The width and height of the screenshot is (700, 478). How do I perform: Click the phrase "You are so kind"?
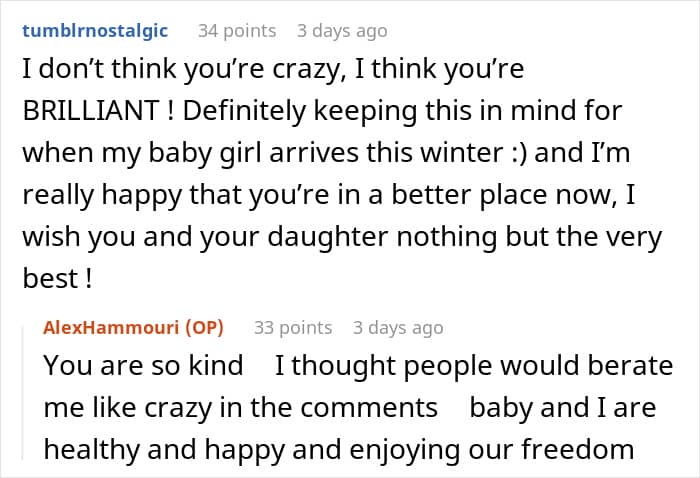coord(143,366)
